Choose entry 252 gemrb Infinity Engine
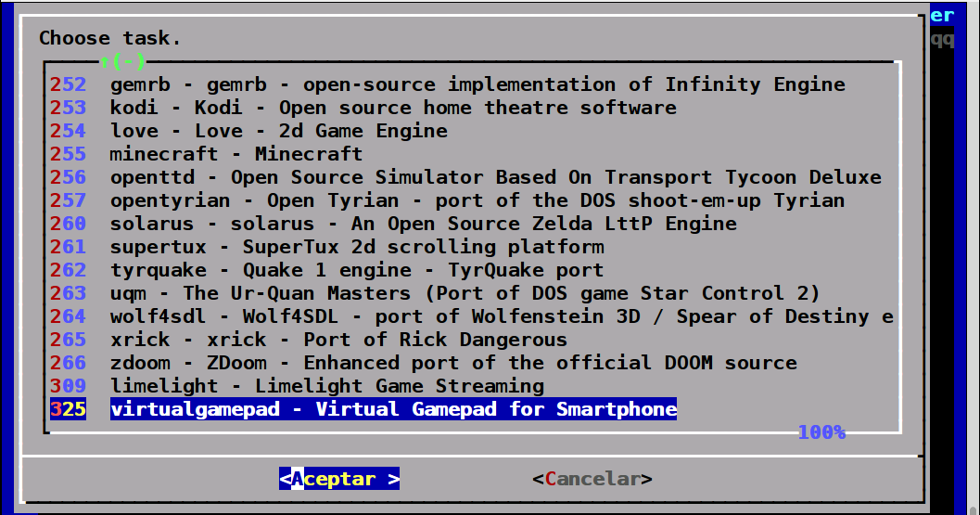The height and width of the screenshot is (515, 980). pos(448,84)
